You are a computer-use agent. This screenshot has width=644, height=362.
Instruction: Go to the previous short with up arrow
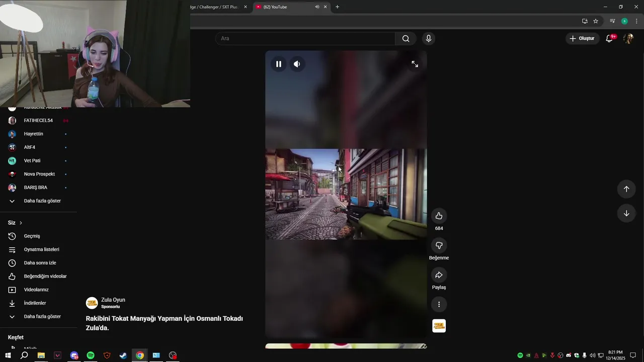[626, 189]
